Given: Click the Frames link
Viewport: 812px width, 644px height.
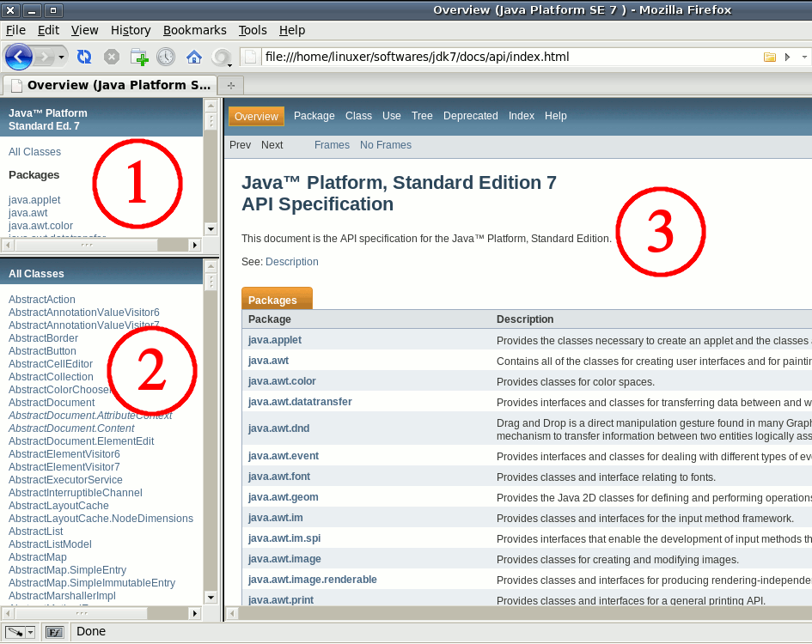Looking at the screenshot, I should click(332, 145).
